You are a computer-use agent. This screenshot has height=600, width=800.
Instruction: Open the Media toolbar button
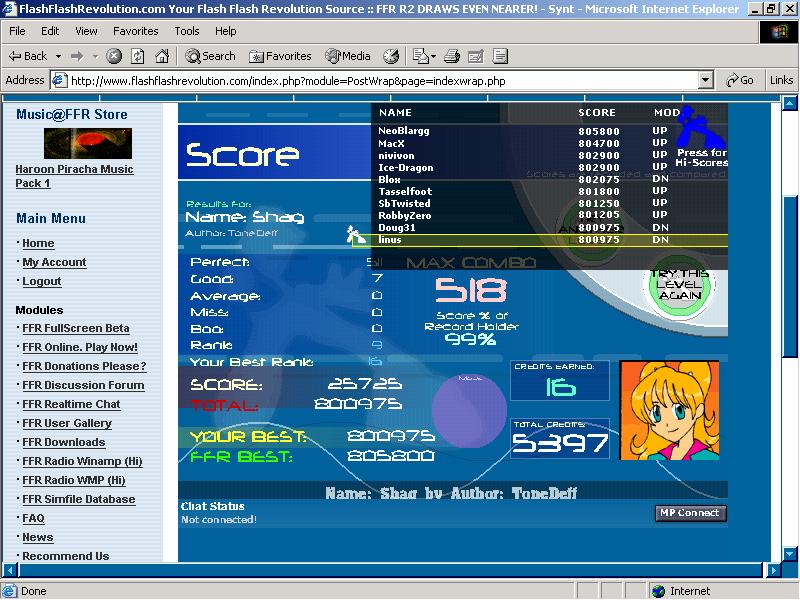pos(348,56)
